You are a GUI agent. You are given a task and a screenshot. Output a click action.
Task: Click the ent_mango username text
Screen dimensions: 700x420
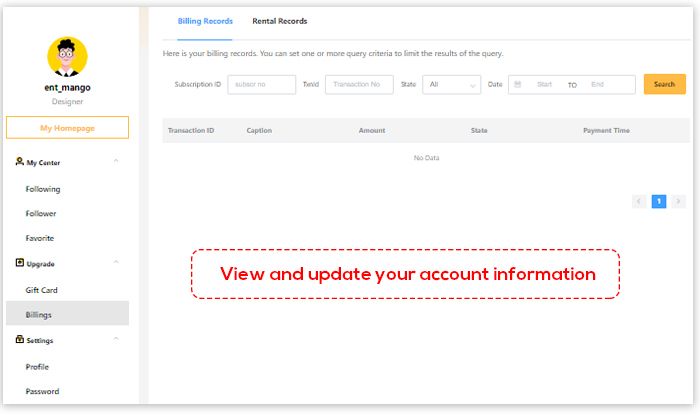pos(67,87)
